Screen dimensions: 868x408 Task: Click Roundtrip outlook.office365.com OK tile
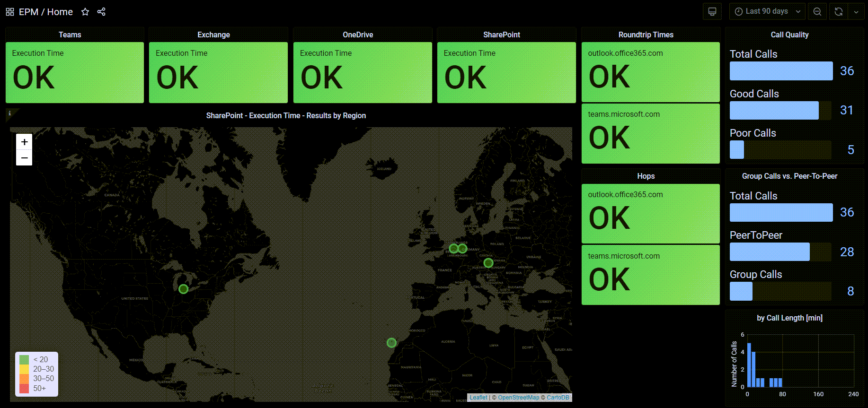pyautogui.click(x=651, y=72)
